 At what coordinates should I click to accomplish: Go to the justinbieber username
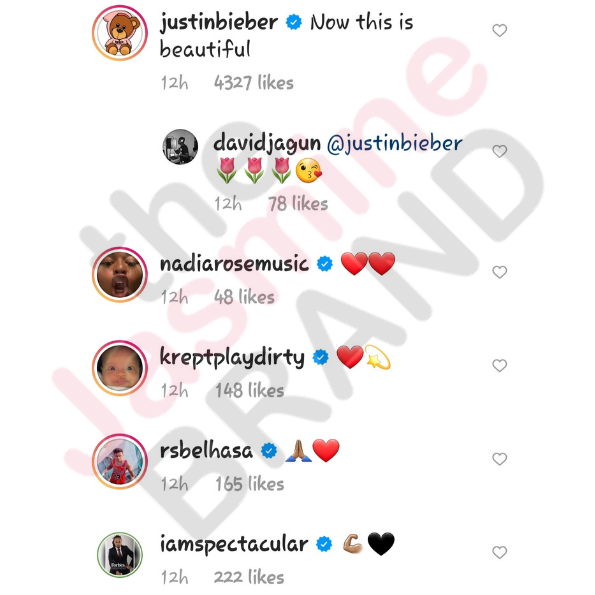pyautogui.click(x=219, y=23)
